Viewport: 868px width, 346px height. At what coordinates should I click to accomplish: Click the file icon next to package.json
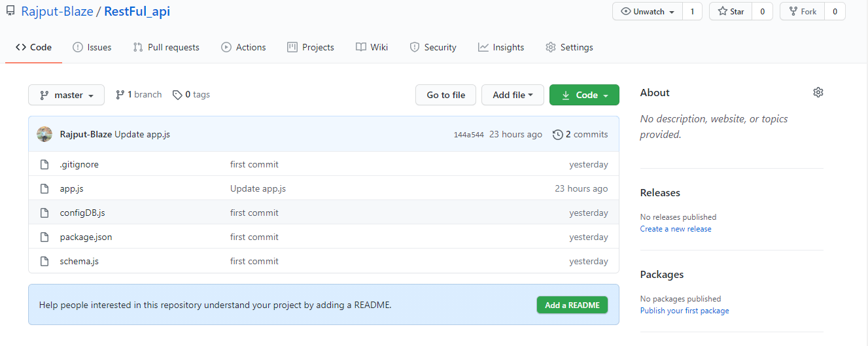(x=44, y=237)
